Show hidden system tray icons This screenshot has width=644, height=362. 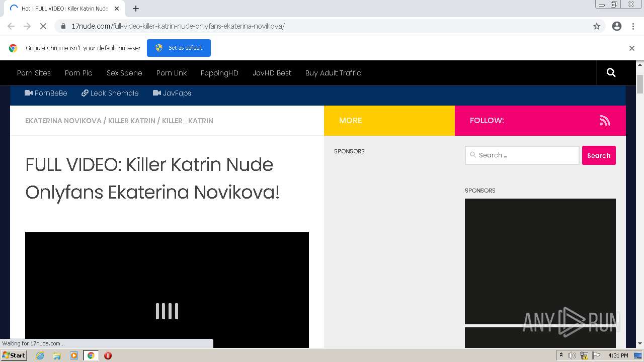(561, 355)
